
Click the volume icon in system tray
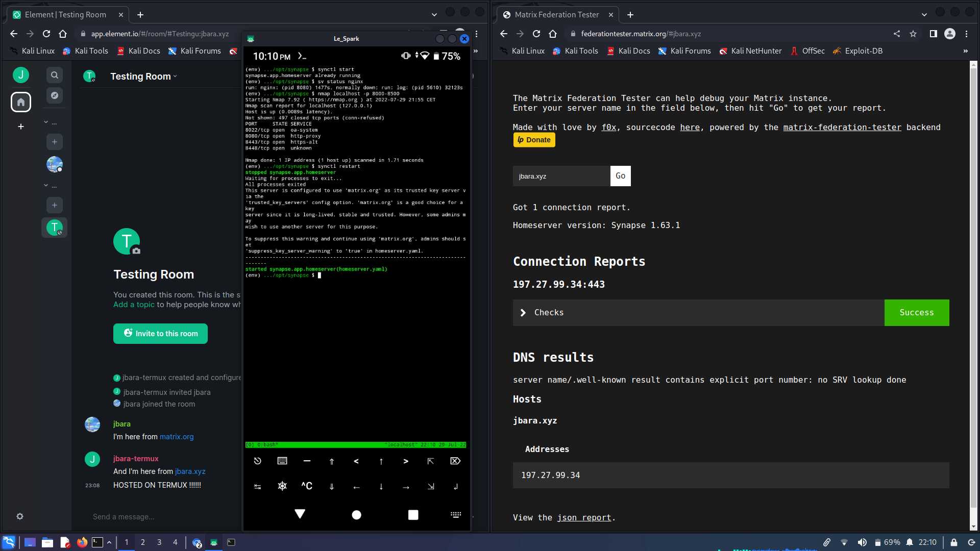(862, 542)
